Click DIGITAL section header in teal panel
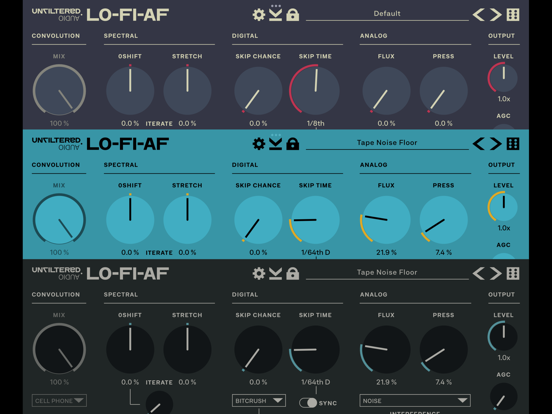 pyautogui.click(x=245, y=165)
